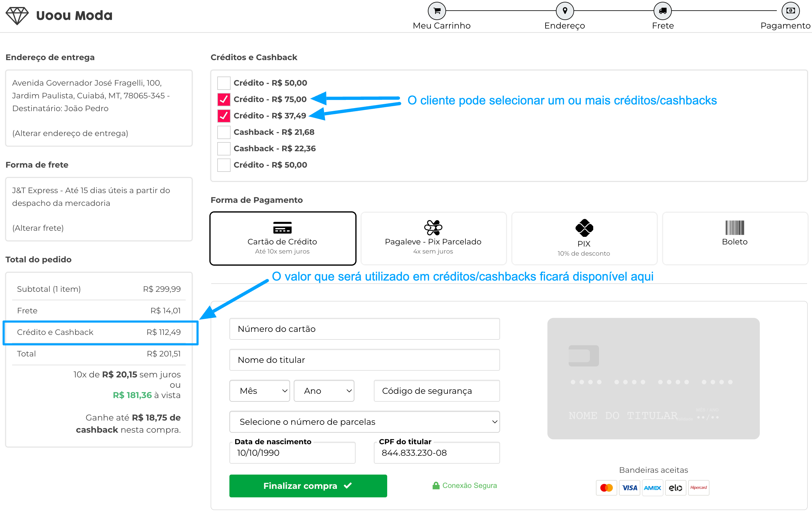Click the Pagamento money step icon

[790, 11]
